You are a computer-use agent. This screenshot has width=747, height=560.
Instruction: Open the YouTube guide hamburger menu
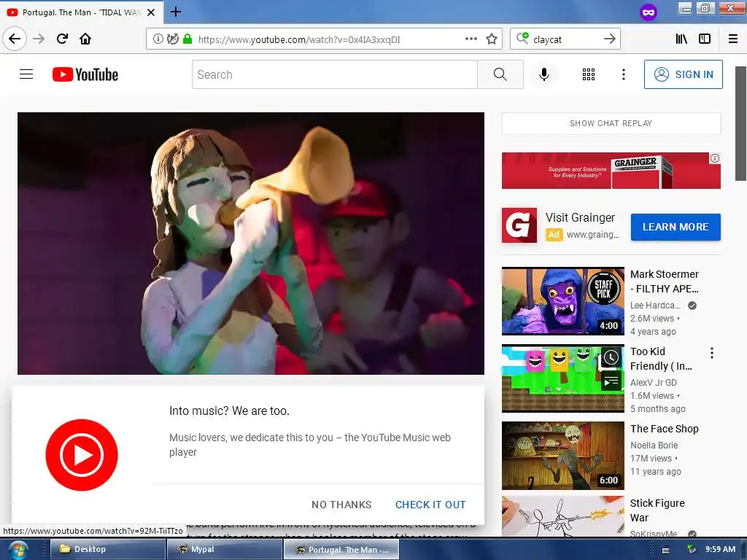[x=26, y=74]
